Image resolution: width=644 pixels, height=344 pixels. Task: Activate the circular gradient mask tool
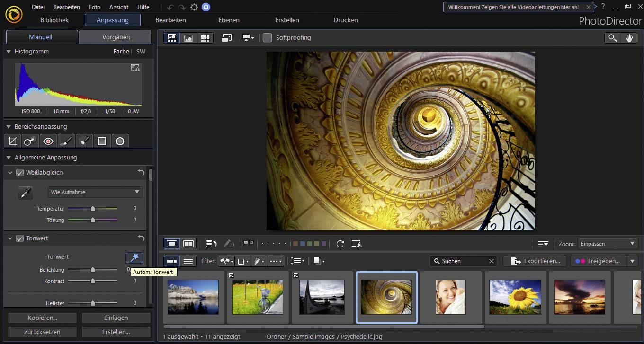click(x=120, y=141)
